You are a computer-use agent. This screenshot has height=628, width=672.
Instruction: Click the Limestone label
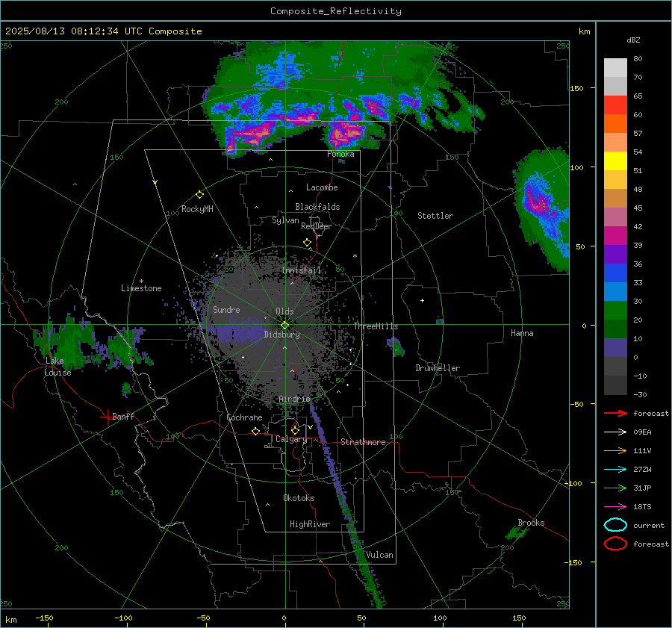tap(141, 288)
